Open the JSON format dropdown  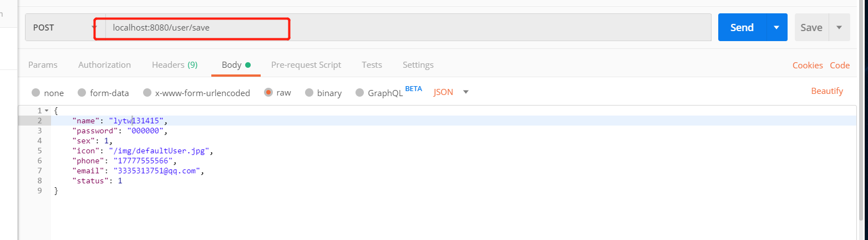coord(451,92)
